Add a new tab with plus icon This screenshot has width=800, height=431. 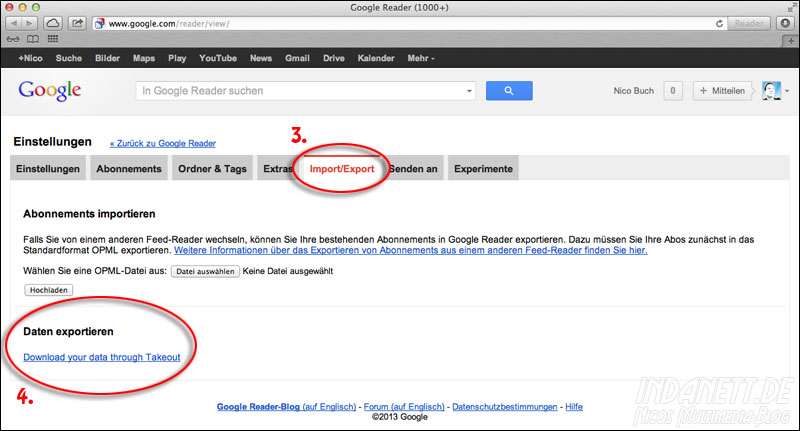click(x=791, y=41)
